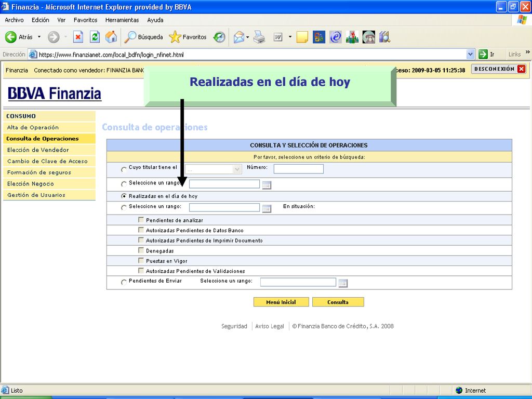Open the 'Aviso Legal' footer link
This screenshot has height=399, width=532.
(270, 326)
